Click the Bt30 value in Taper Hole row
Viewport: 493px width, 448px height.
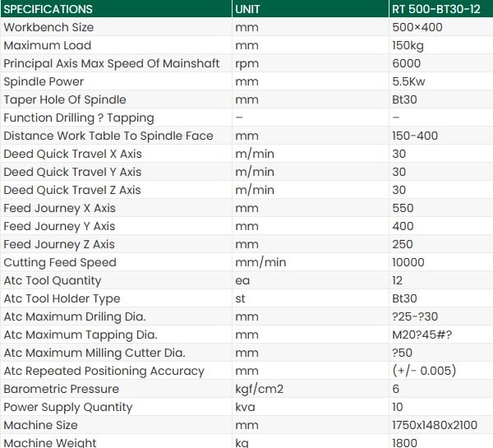tap(404, 99)
